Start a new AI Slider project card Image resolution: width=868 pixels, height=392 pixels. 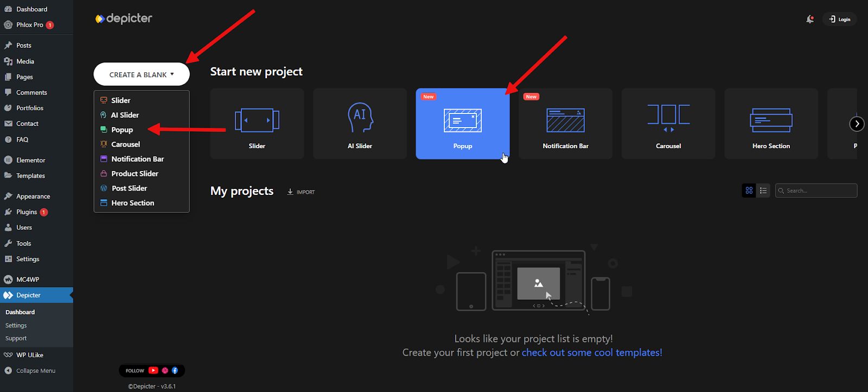point(360,124)
